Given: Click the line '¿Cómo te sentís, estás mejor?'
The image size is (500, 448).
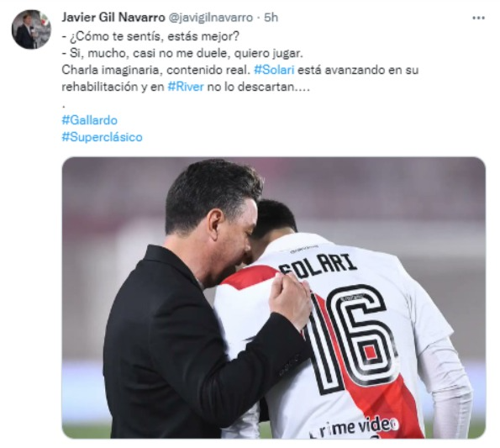Looking at the screenshot, I should pos(150,36).
